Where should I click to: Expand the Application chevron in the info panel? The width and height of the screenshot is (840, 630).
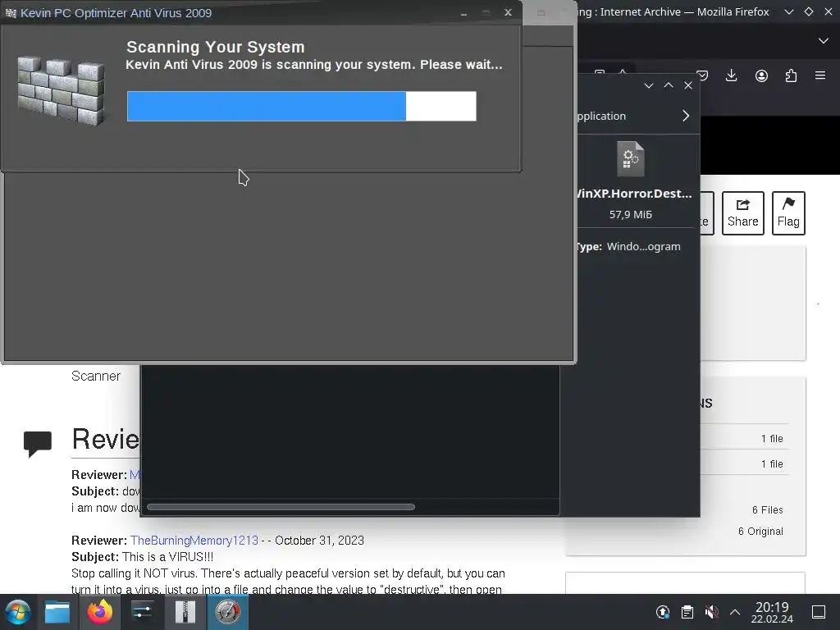click(x=686, y=116)
